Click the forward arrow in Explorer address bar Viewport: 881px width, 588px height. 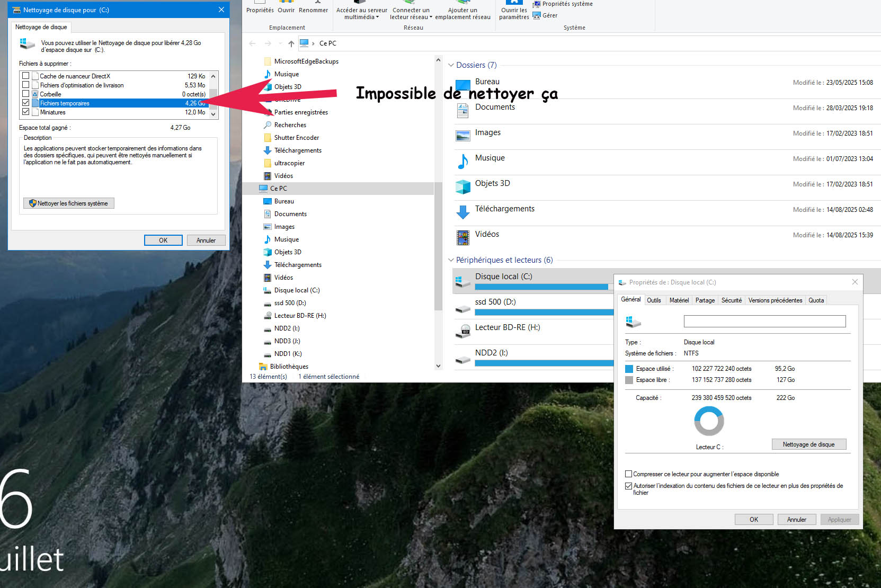(x=268, y=43)
